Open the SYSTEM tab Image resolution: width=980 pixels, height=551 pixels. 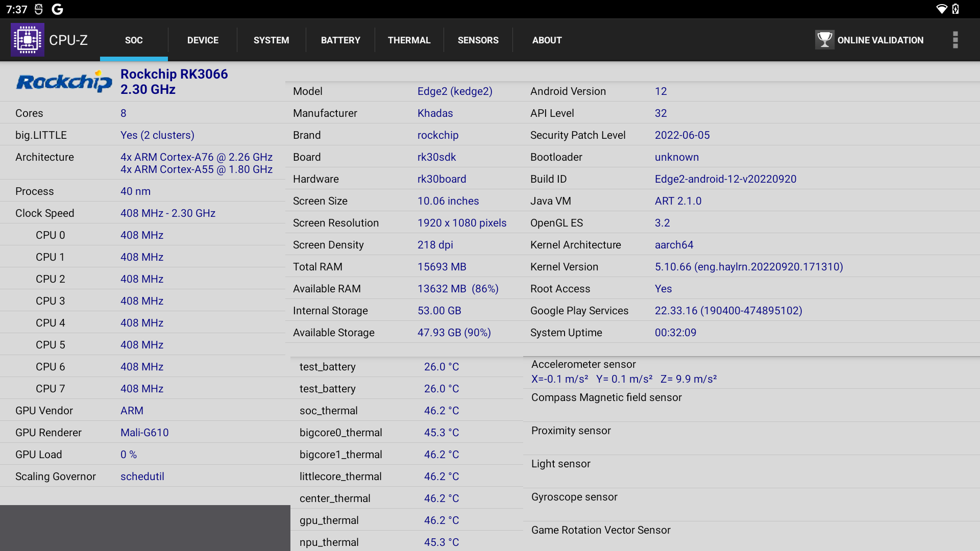272,40
